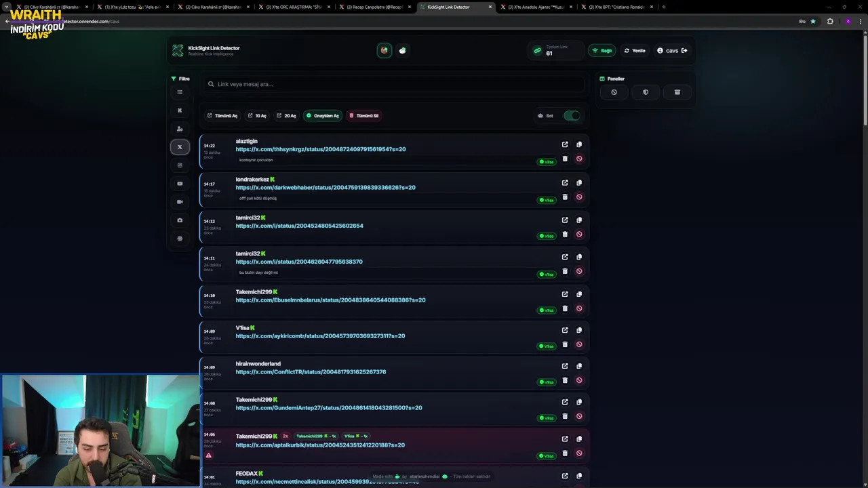Open the aykiricomtr status link
The image size is (868, 488).
[x=320, y=336]
